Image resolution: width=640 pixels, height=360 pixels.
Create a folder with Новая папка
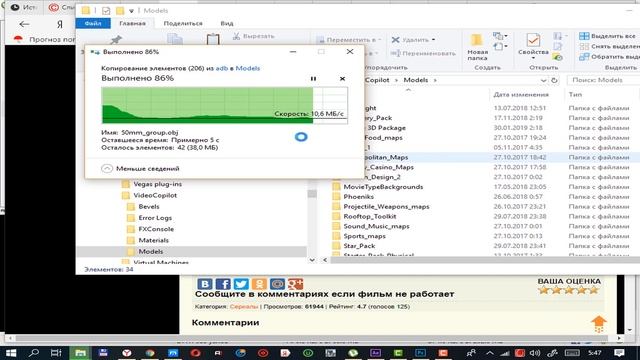tap(477, 47)
